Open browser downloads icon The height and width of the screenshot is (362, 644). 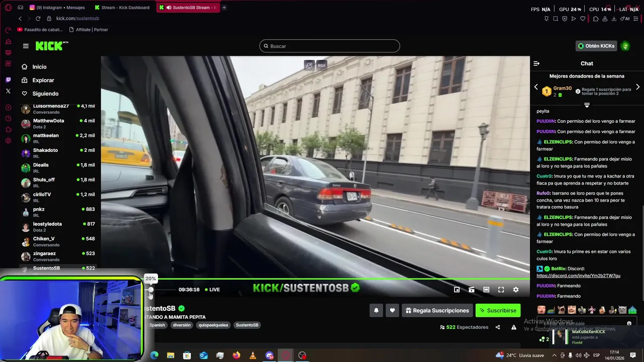(x=614, y=19)
